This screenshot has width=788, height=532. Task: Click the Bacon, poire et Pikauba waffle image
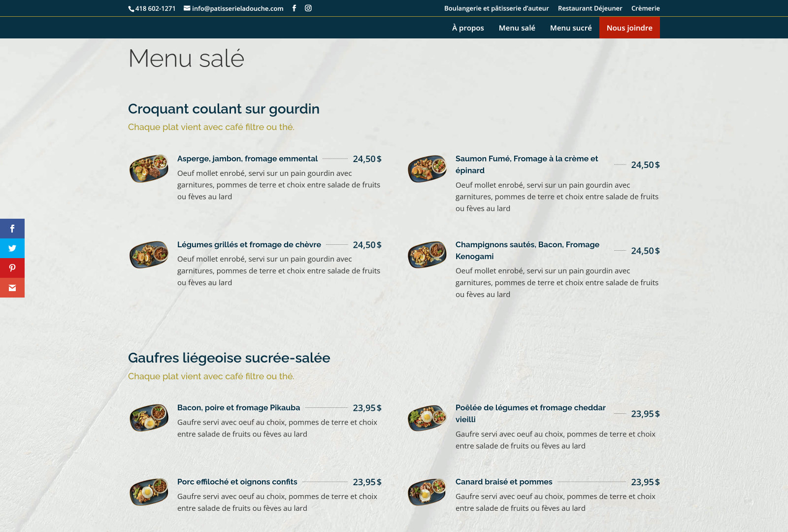[149, 418]
